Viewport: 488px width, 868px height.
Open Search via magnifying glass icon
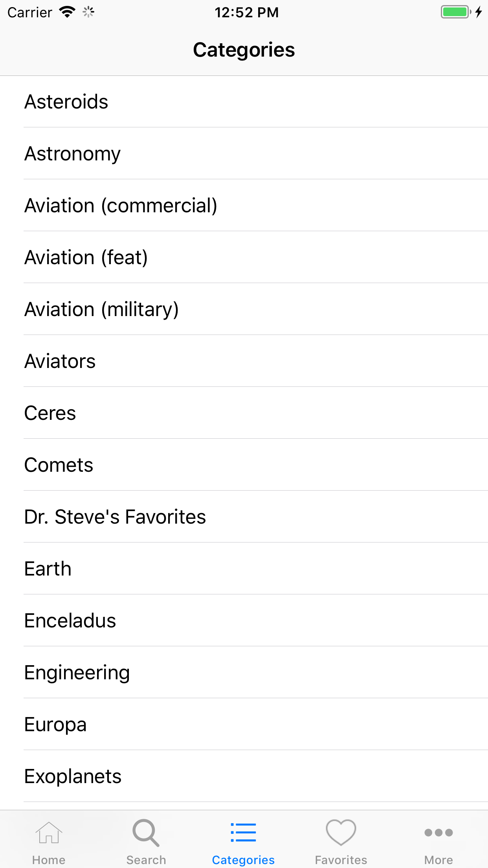[146, 833]
